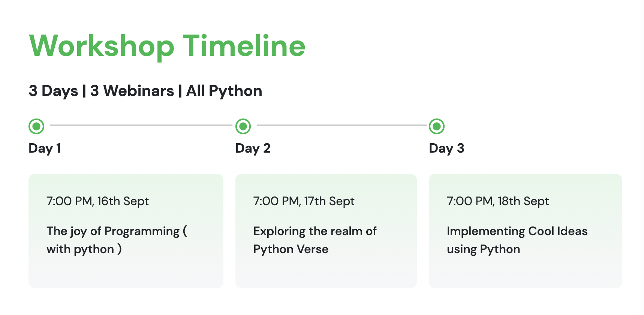Open the 18th Sept workshop card
Screen dimensions: 644x315
click(x=526, y=231)
